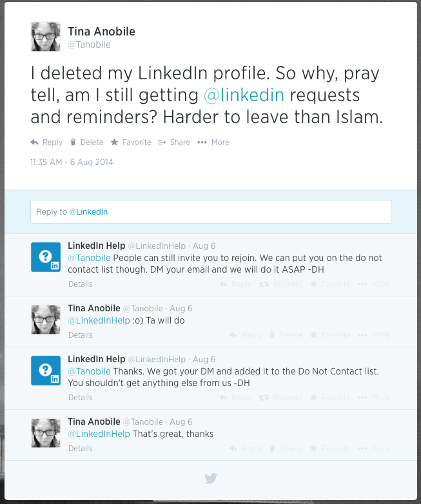The height and width of the screenshot is (504, 421).
Task: Click the Twitter bird icon at bottom
Action: (x=210, y=478)
